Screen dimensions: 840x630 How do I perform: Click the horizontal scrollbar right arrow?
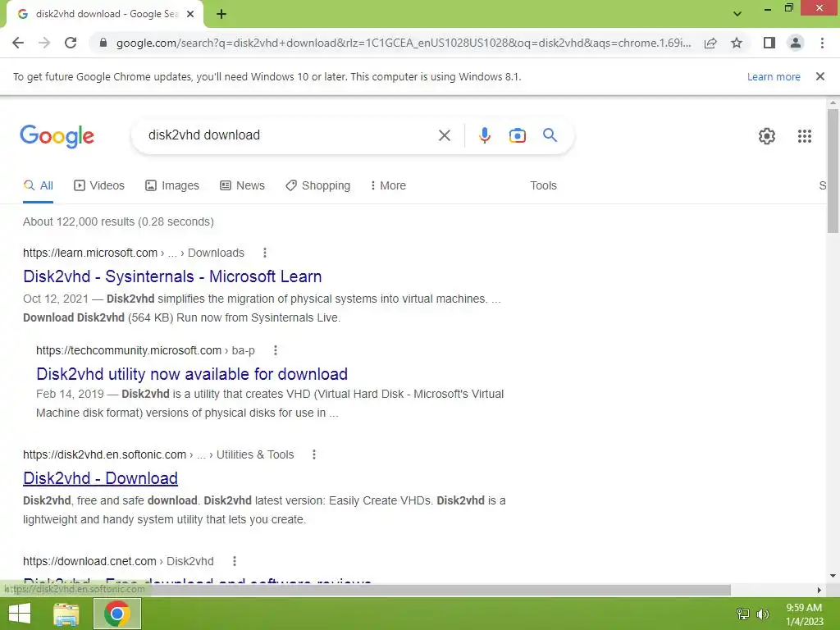[819, 591]
